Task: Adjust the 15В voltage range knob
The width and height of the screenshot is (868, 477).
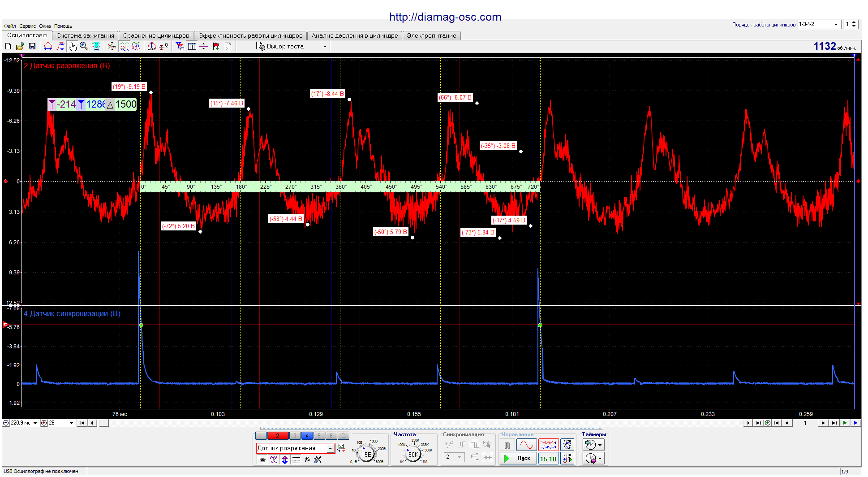Action: tap(366, 454)
